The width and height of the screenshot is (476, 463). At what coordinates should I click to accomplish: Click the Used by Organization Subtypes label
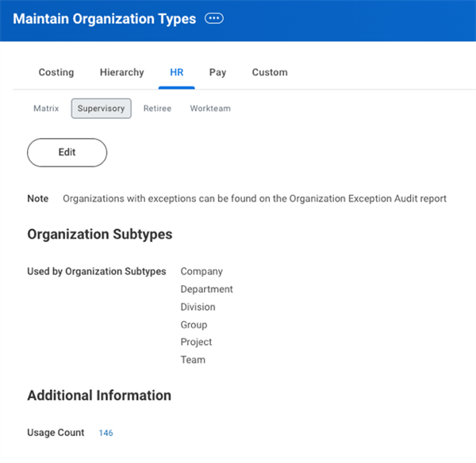tap(97, 271)
